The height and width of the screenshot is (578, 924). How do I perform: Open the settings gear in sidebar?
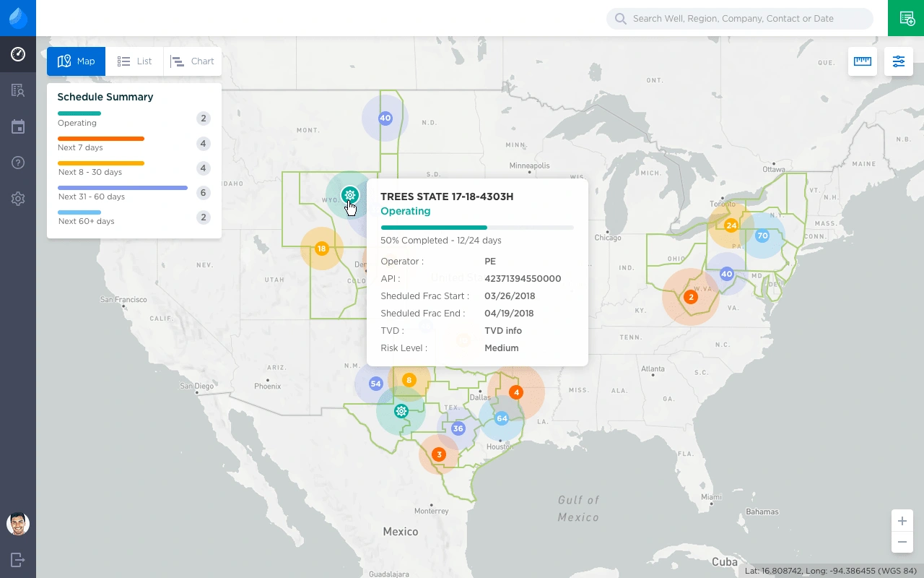(x=18, y=199)
